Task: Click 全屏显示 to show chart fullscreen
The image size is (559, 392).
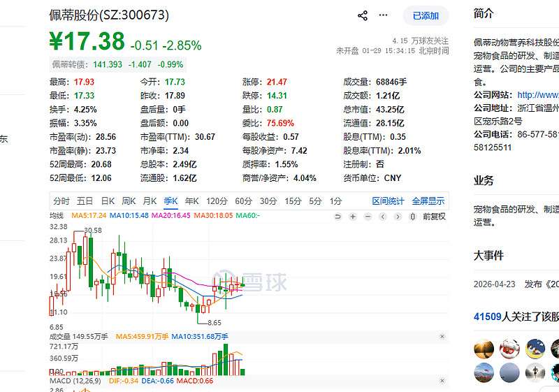Action: click(x=428, y=201)
